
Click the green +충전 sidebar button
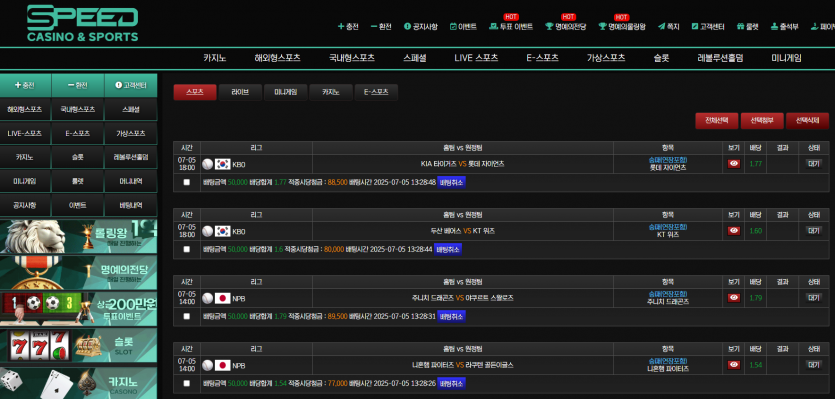pyautogui.click(x=26, y=85)
